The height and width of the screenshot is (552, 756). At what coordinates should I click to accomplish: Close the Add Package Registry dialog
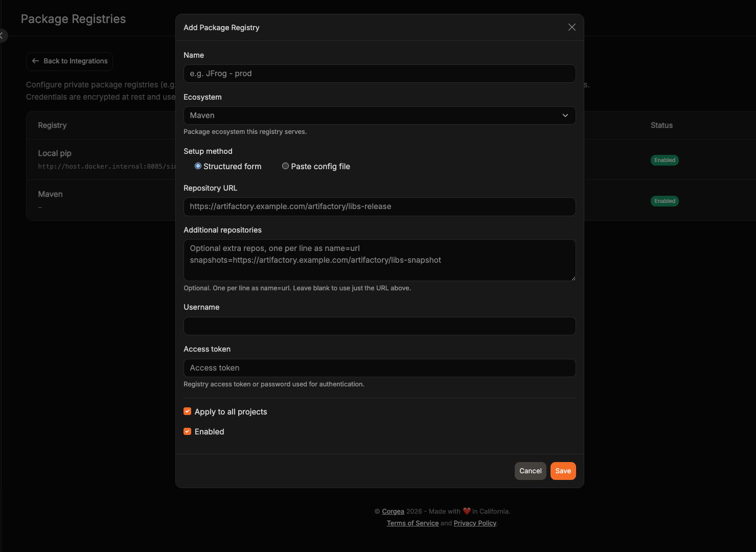click(x=571, y=27)
